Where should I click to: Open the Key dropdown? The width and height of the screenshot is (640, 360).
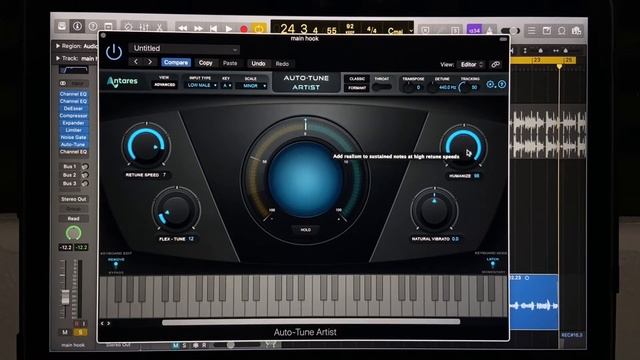227,85
